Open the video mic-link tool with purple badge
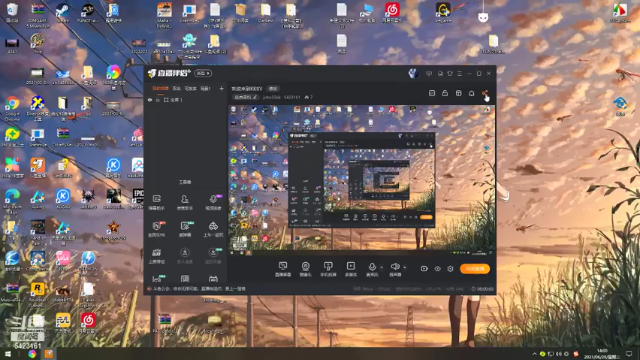The width and height of the screenshot is (640, 360). click(213, 202)
